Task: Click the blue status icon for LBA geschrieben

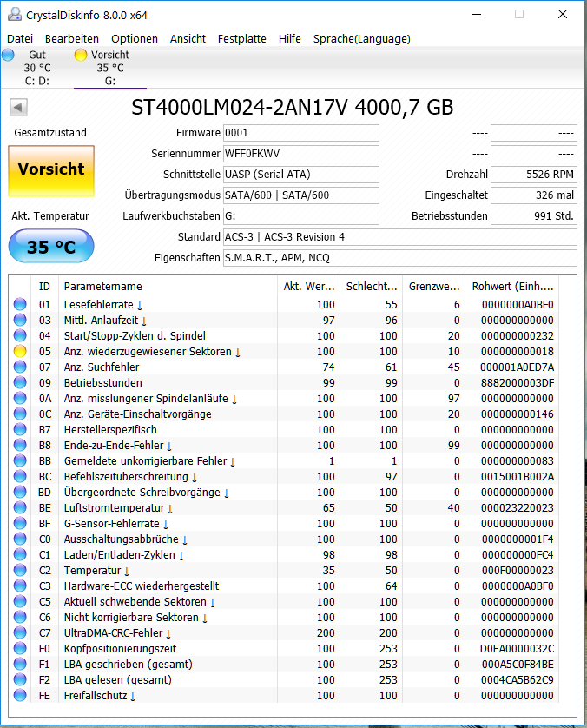Action: [20, 664]
